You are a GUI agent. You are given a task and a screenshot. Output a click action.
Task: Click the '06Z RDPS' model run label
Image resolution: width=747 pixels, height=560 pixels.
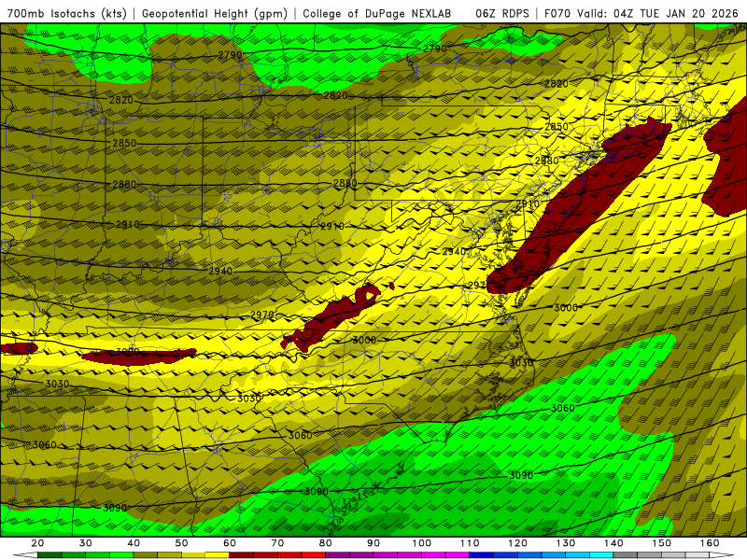(502, 14)
